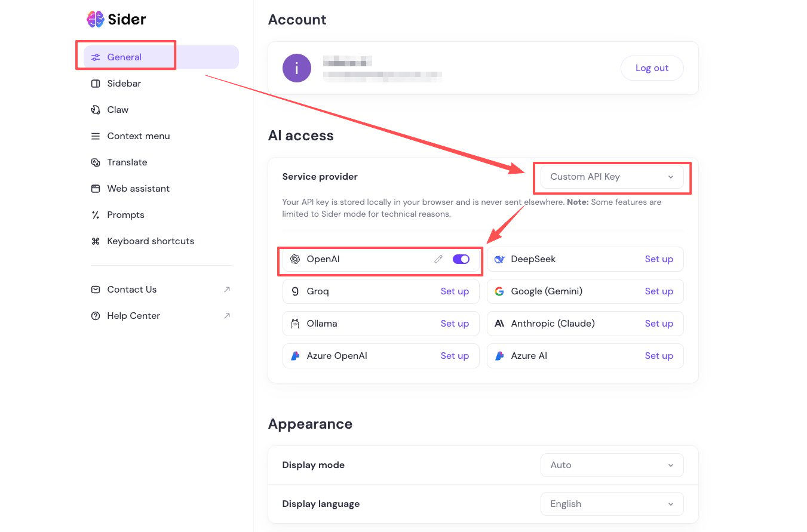This screenshot has height=532, width=807.
Task: Go to Keyboard shortcuts settings
Action: (161, 241)
